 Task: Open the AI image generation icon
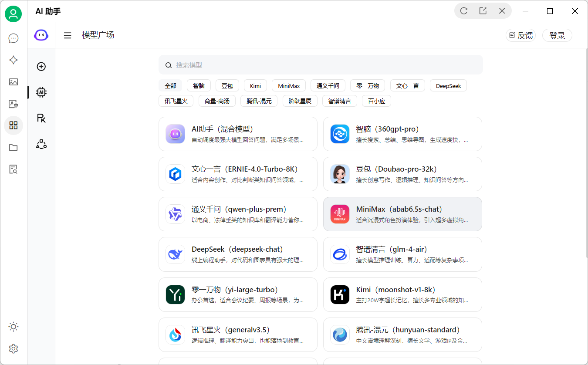14,82
